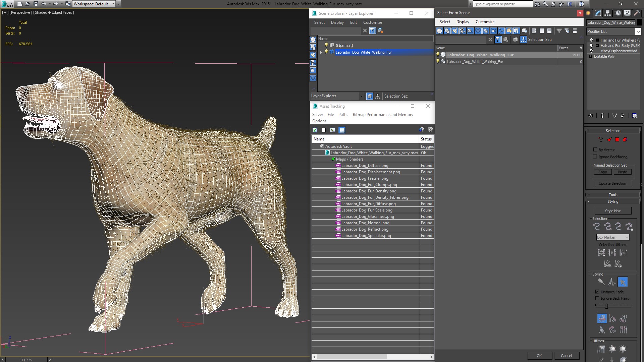Create a new scene with New icon

[19, 4]
